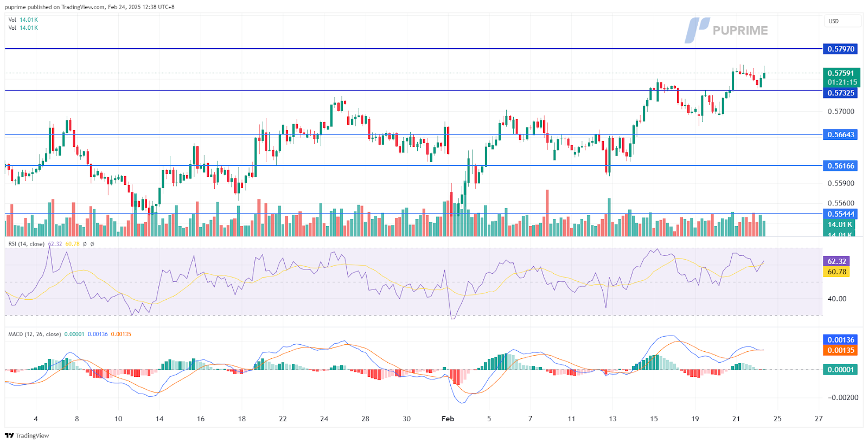Click the 0.00136 value in MACD legend
This screenshot has height=444, width=868.
pyautogui.click(x=98, y=334)
